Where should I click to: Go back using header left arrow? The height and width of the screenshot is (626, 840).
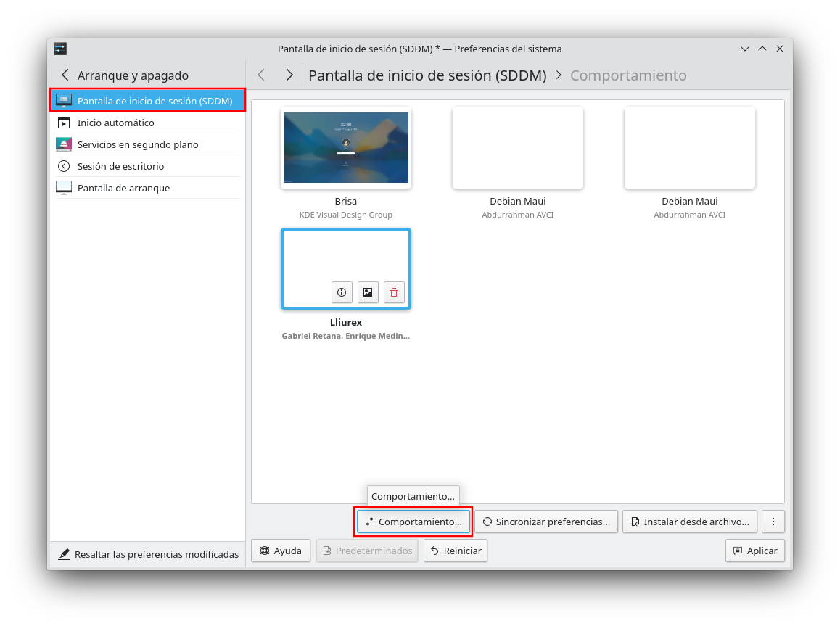[x=261, y=75]
